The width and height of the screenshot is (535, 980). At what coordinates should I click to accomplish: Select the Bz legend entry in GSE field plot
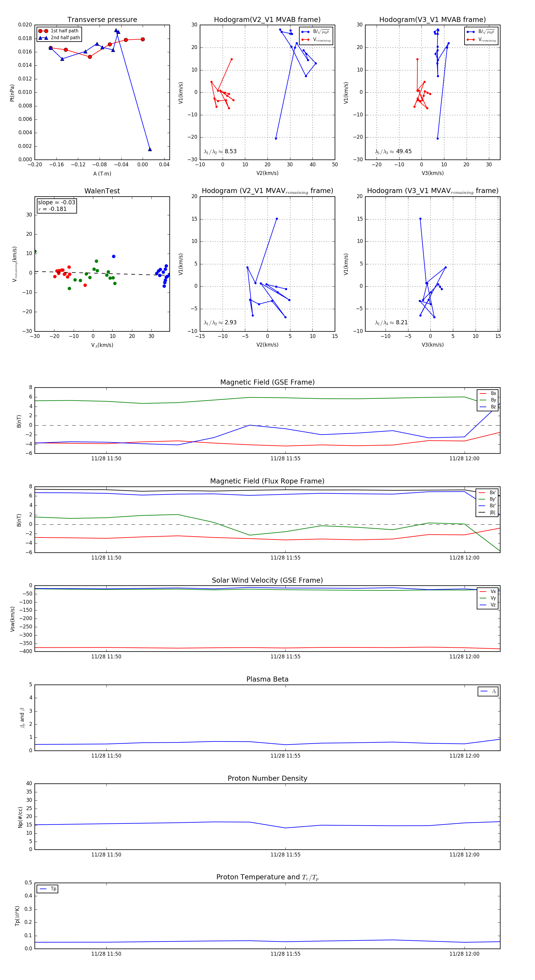pos(488,407)
